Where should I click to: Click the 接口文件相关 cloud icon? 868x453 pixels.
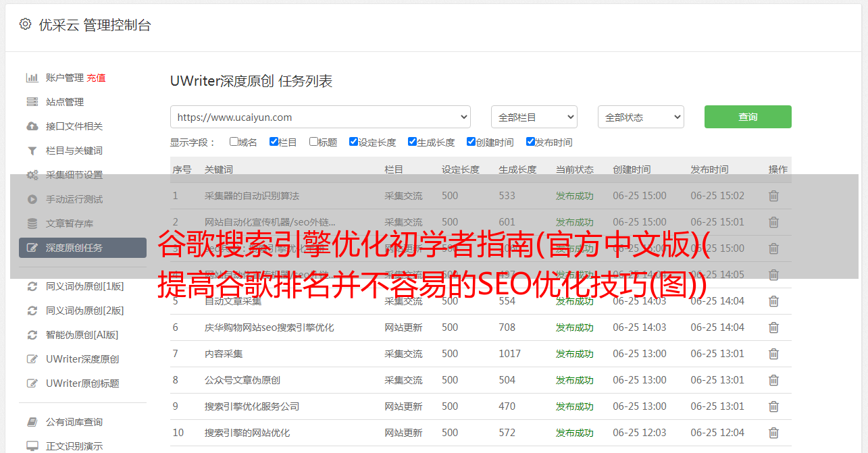32,126
